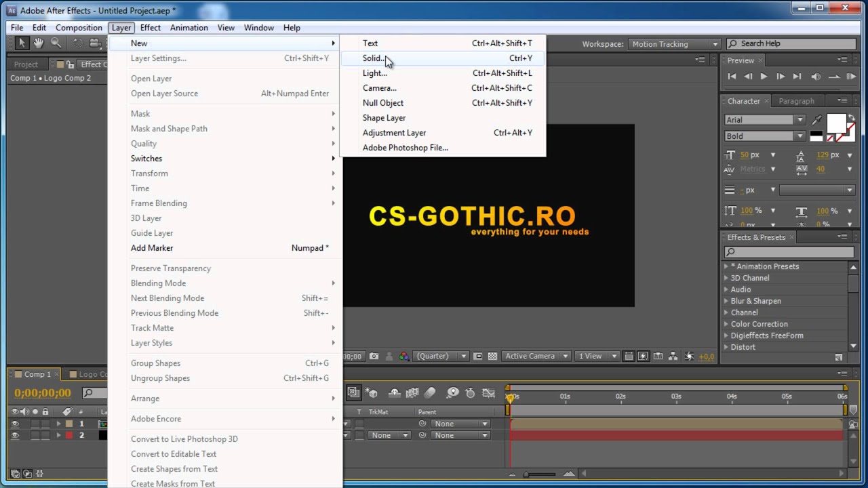Expand the Animation Presets category

coord(726,266)
